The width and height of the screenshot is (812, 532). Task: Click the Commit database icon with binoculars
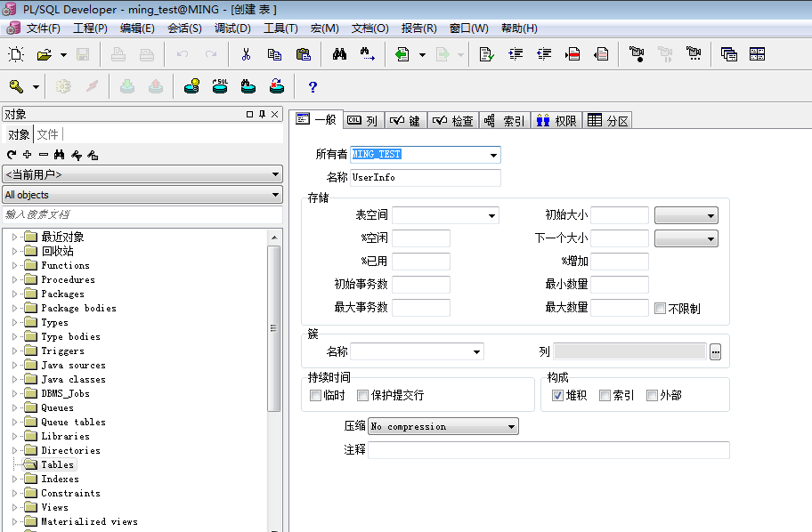click(248, 86)
